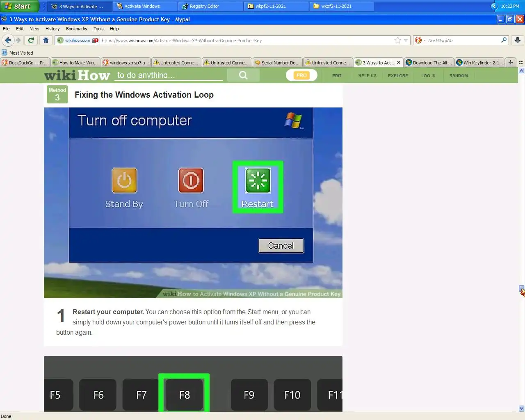This screenshot has width=525, height=420.
Task: Switch to Registry Editor taskbar item
Action: coord(211,6)
